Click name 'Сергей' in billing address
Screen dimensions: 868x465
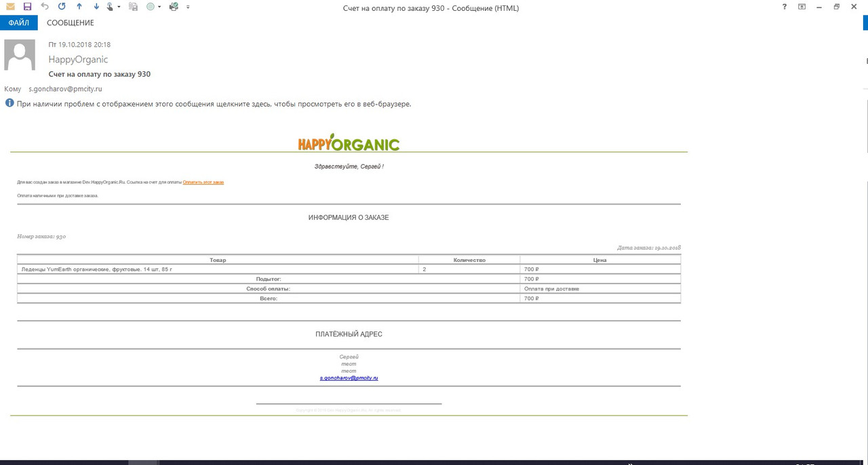click(x=349, y=356)
